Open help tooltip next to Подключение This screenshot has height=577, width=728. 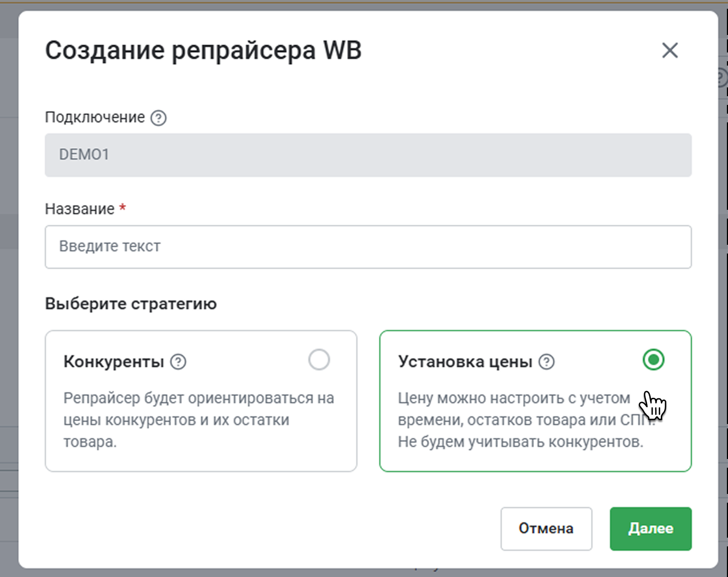point(158,118)
